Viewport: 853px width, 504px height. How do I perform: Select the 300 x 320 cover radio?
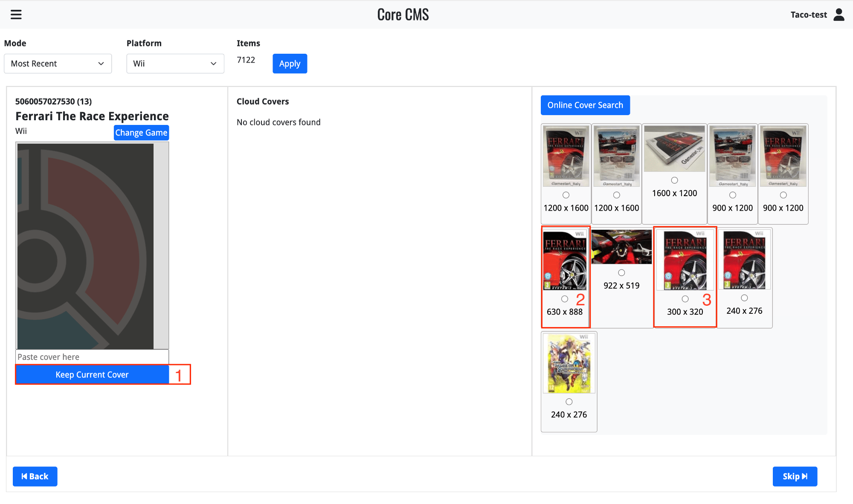tap(685, 299)
